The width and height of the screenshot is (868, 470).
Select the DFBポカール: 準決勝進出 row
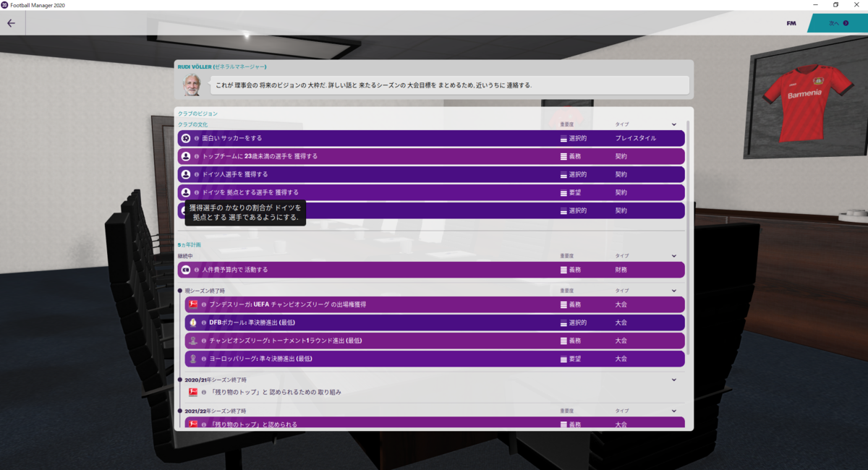pyautogui.click(x=435, y=322)
